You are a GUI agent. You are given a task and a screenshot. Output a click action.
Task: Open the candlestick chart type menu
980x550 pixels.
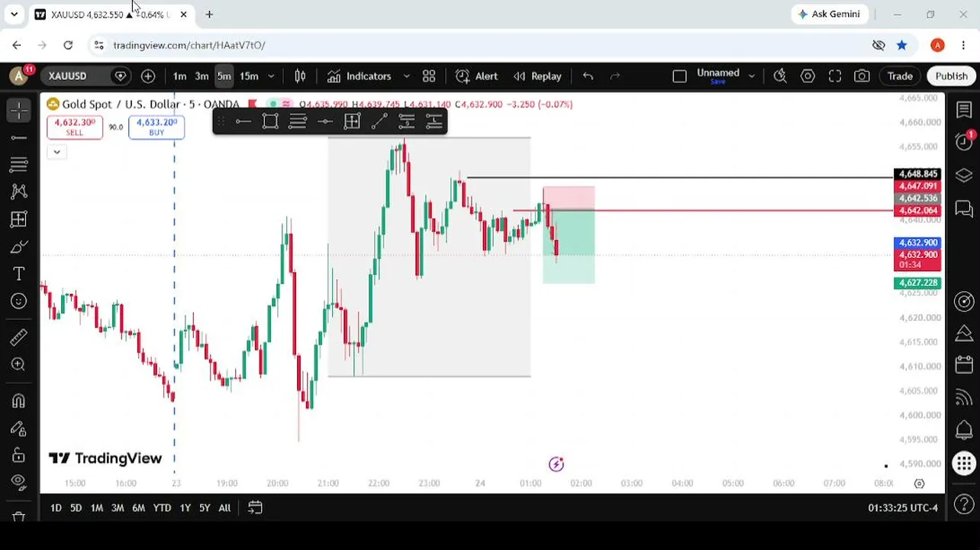coord(300,76)
